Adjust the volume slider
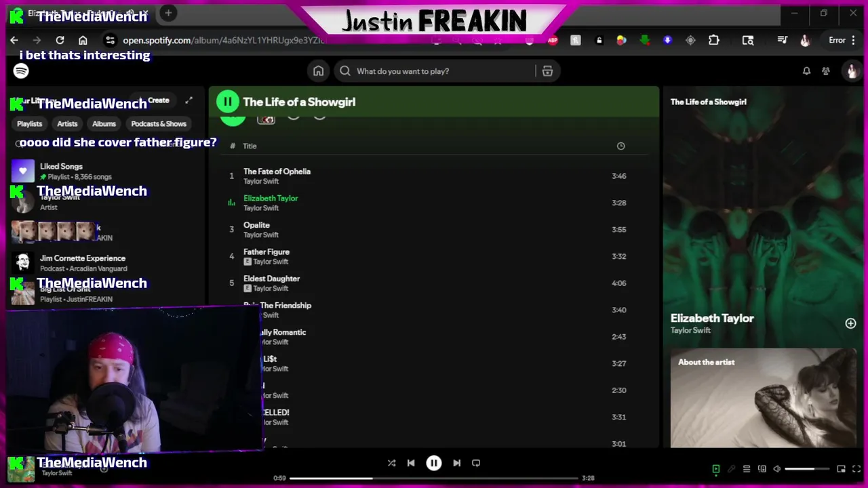Image resolution: width=868 pixels, height=488 pixels. click(808, 469)
